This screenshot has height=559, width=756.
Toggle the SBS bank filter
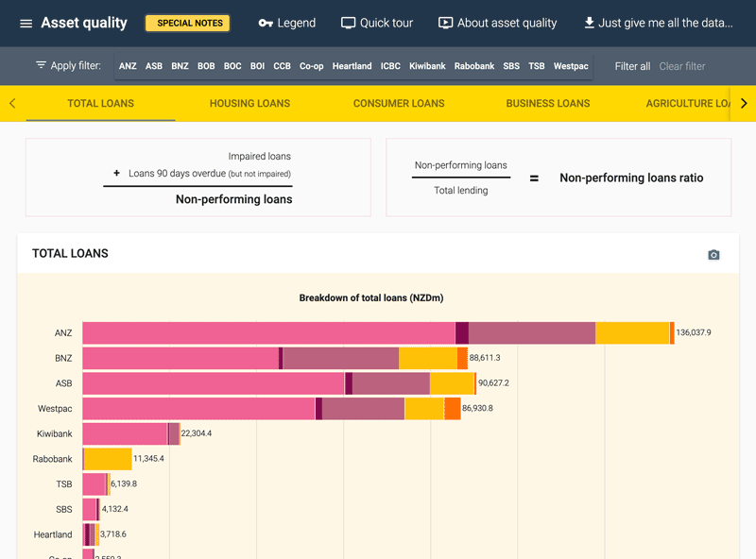pyautogui.click(x=511, y=66)
